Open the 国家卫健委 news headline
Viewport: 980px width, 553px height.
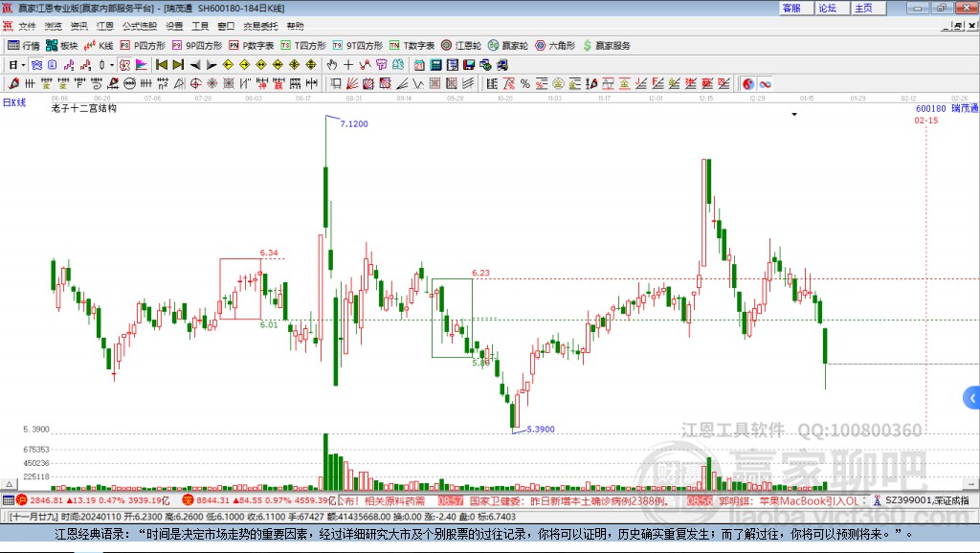[x=569, y=501]
